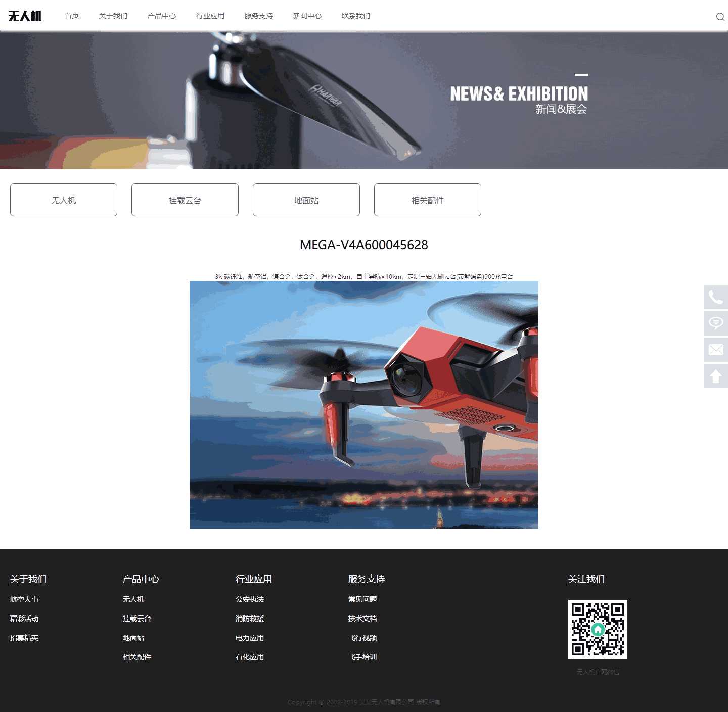Choose the 相关配件 category button

(428, 200)
